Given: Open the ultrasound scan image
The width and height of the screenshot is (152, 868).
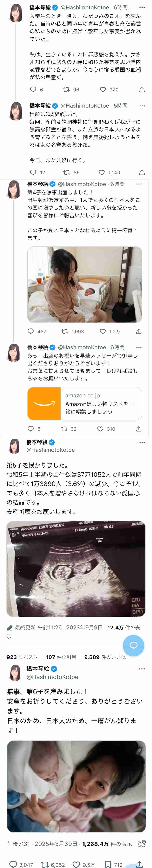Looking at the screenshot, I should [76, 569].
